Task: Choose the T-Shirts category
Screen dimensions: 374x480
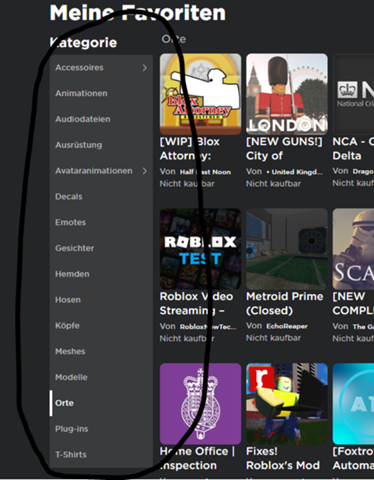Action: point(101,455)
